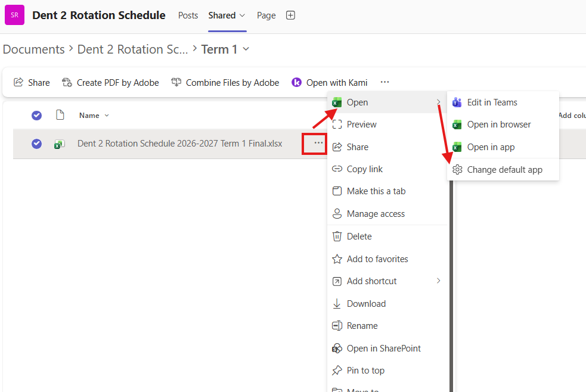Click the file row more actions ellipsis
Image resolution: width=586 pixels, height=392 pixels.
(x=318, y=143)
